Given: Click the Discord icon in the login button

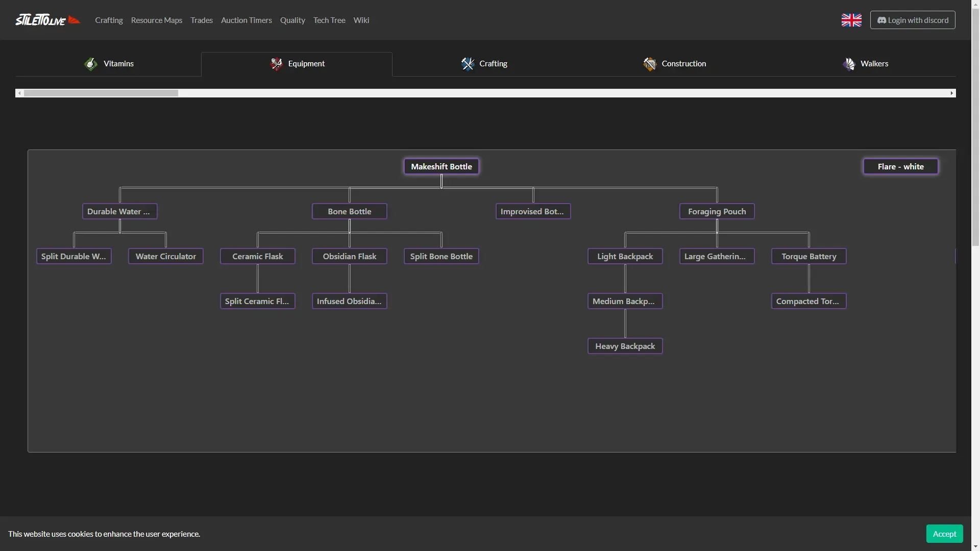Looking at the screenshot, I should (881, 20).
